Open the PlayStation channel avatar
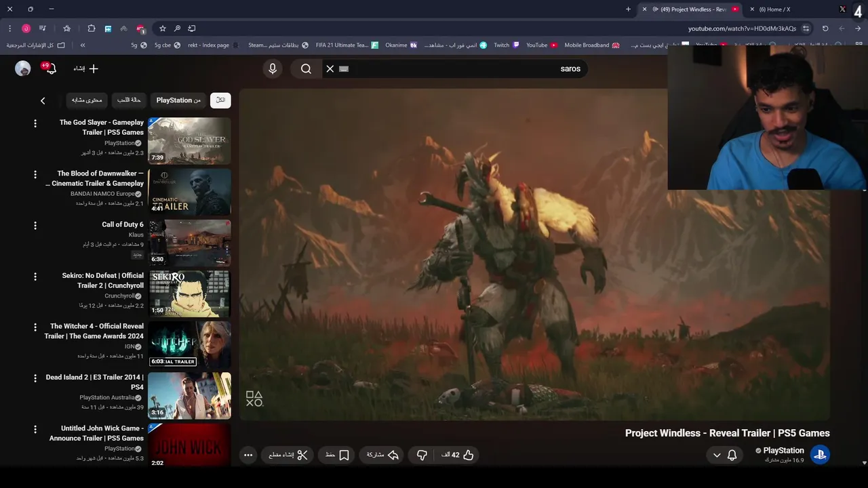The width and height of the screenshot is (868, 488). pos(820,455)
